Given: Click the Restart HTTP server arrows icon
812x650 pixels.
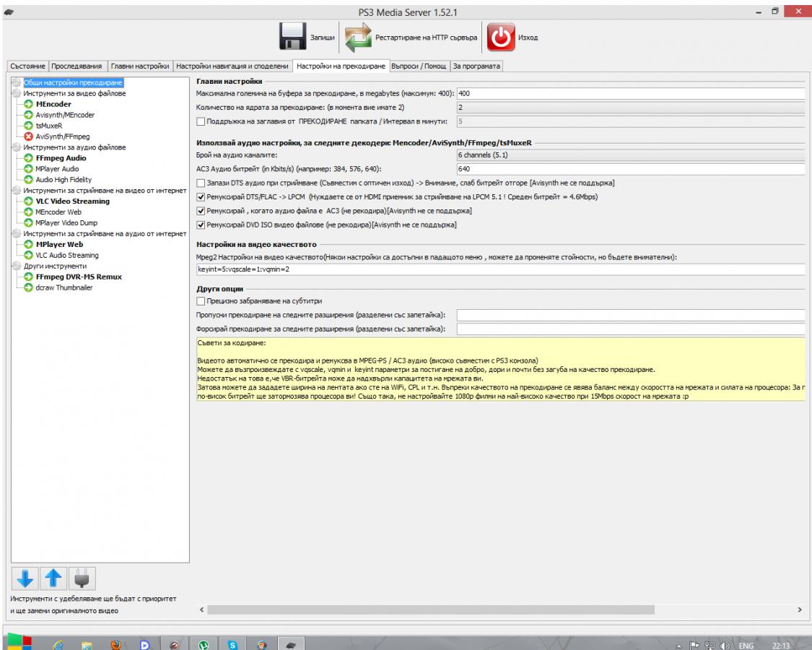Looking at the screenshot, I should click(x=357, y=37).
